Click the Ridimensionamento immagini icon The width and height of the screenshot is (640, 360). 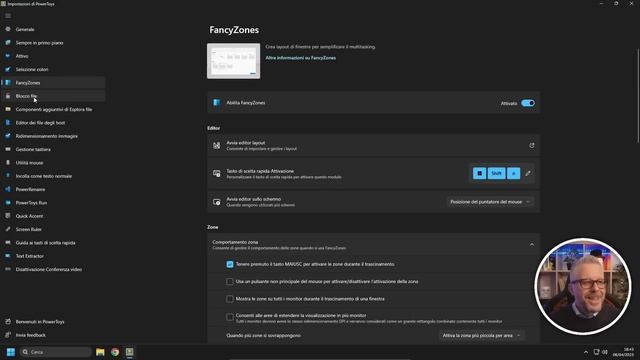pos(8,136)
